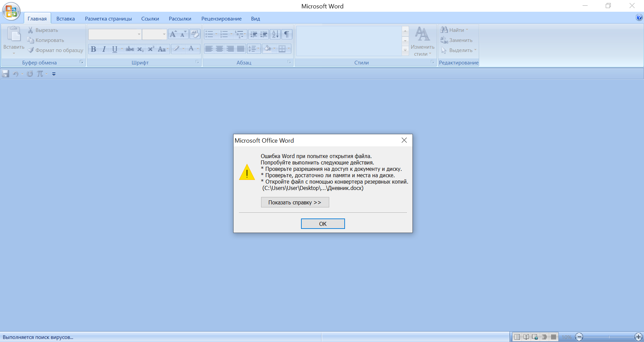Click the zoom in plus button

point(638,337)
